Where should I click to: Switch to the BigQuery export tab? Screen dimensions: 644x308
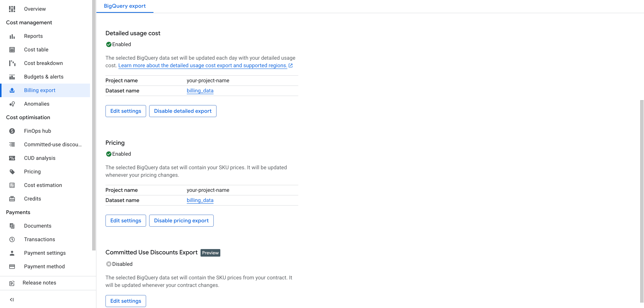(124, 6)
